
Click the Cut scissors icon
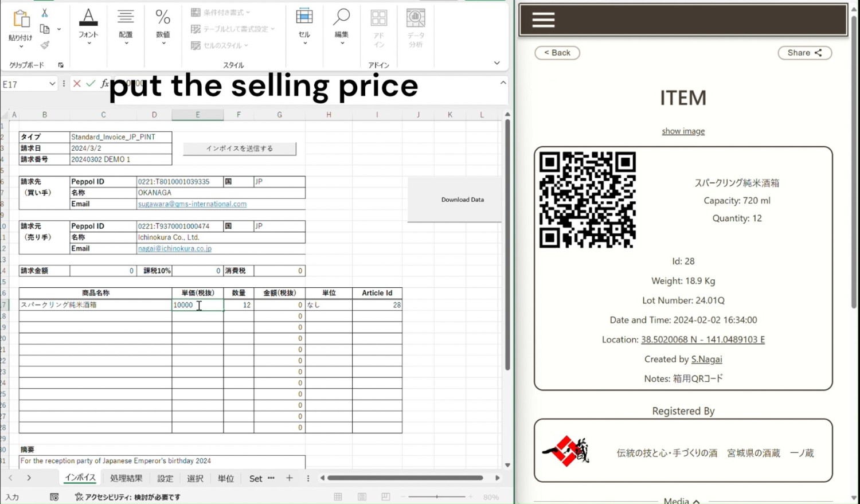45,13
